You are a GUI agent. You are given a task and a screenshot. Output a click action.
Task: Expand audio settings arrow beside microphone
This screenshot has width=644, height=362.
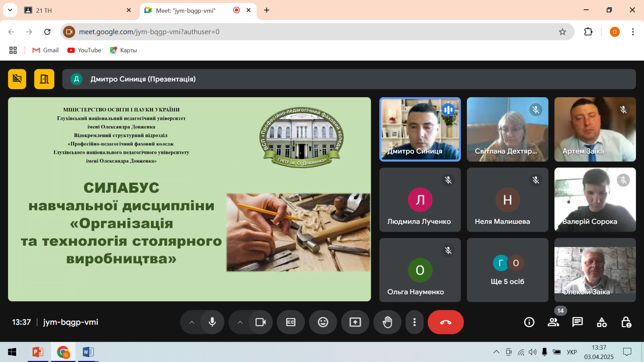[x=192, y=323]
